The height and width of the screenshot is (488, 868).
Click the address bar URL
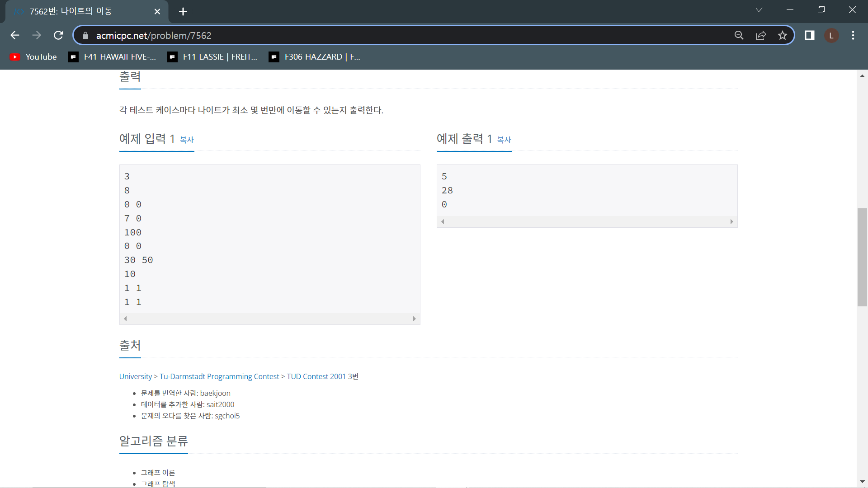click(154, 35)
